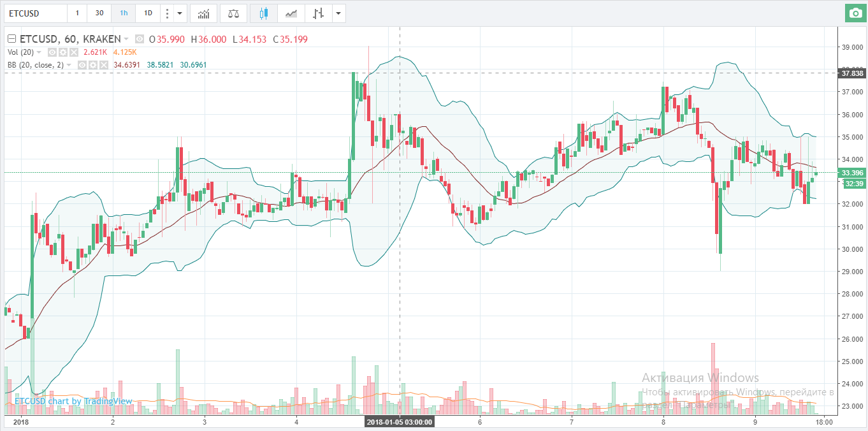Click BB upper value 38.5821
This screenshot has height=431, width=868.
pyautogui.click(x=160, y=65)
